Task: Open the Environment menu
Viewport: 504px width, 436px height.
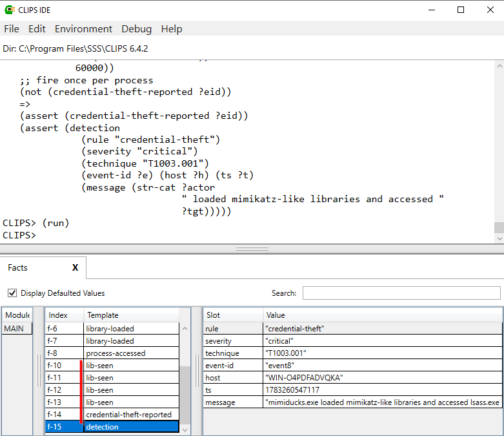Action: click(84, 29)
